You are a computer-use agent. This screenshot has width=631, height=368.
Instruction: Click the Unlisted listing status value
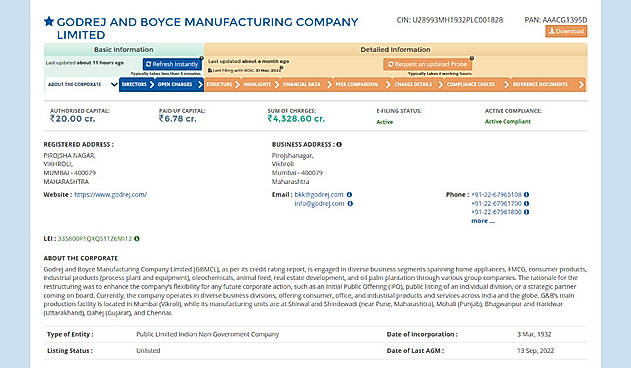pos(148,351)
